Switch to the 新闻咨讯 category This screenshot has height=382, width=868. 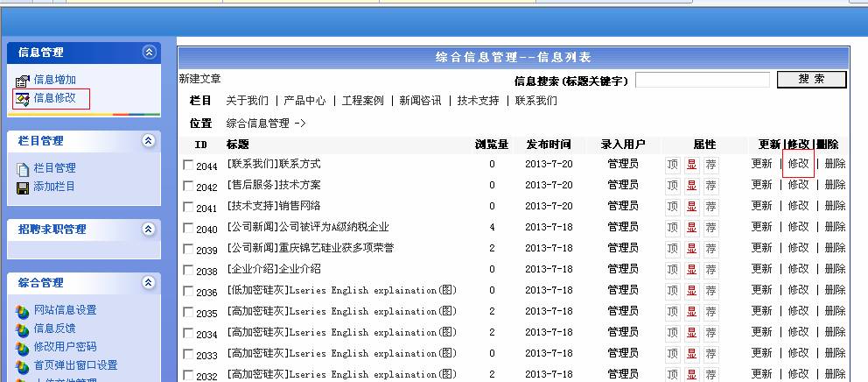pyautogui.click(x=420, y=101)
